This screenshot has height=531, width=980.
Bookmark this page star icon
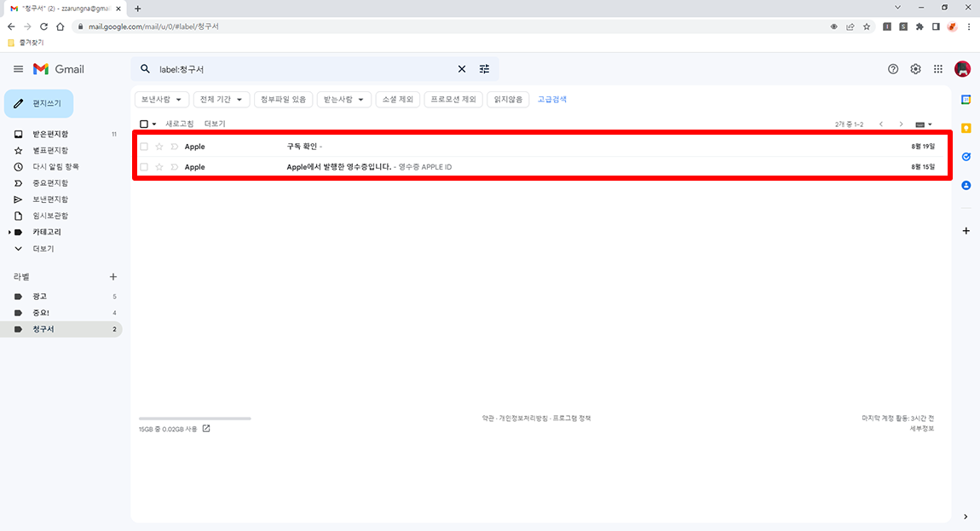(867, 26)
